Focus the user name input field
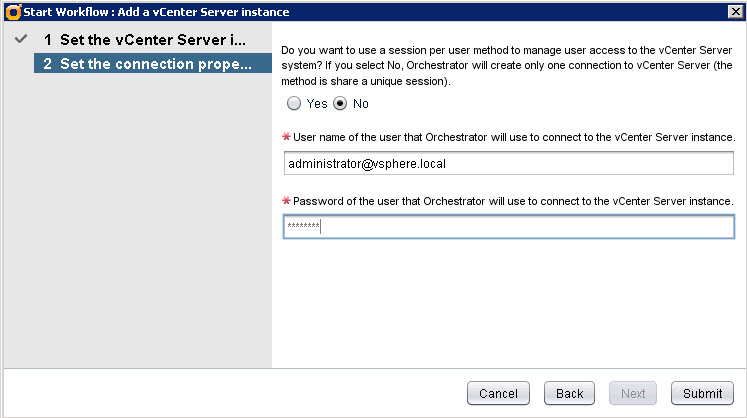This screenshot has height=418, width=747. click(508, 163)
